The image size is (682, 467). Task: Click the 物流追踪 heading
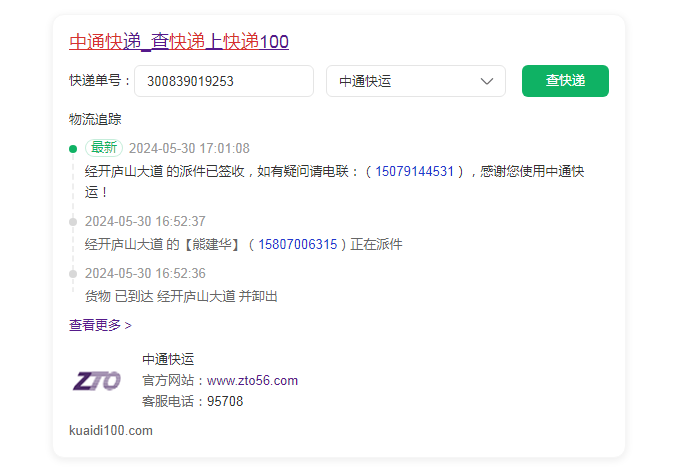95,119
